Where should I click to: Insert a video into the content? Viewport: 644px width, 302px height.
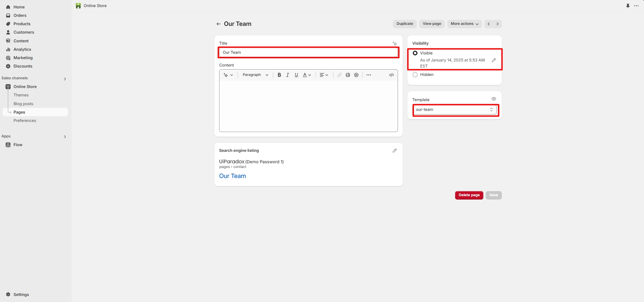coord(356,75)
